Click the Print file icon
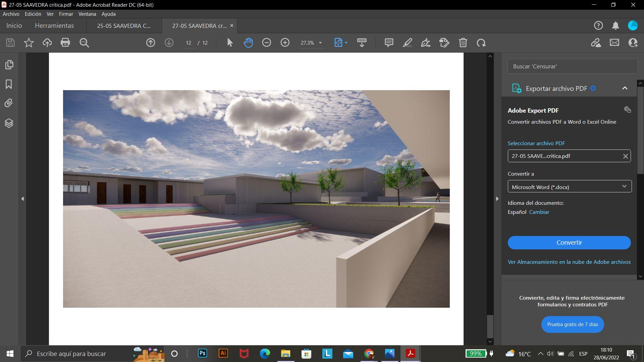Image resolution: width=644 pixels, height=362 pixels. point(65,43)
